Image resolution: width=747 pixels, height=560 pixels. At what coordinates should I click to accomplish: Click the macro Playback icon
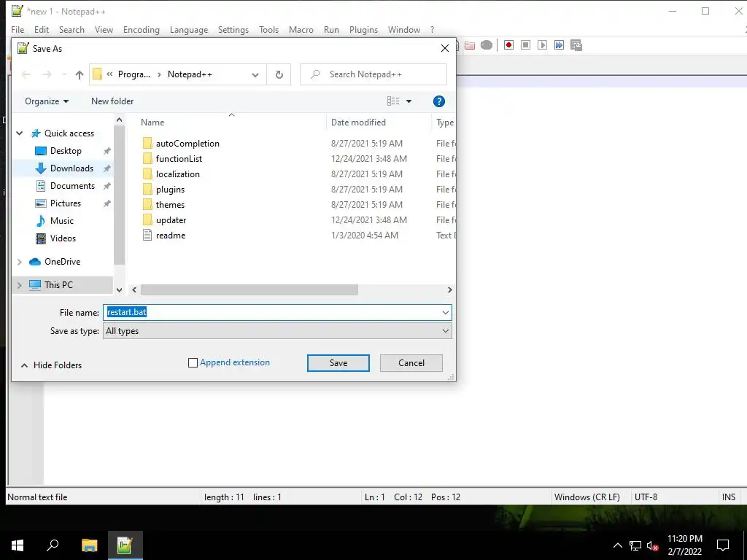click(x=542, y=45)
